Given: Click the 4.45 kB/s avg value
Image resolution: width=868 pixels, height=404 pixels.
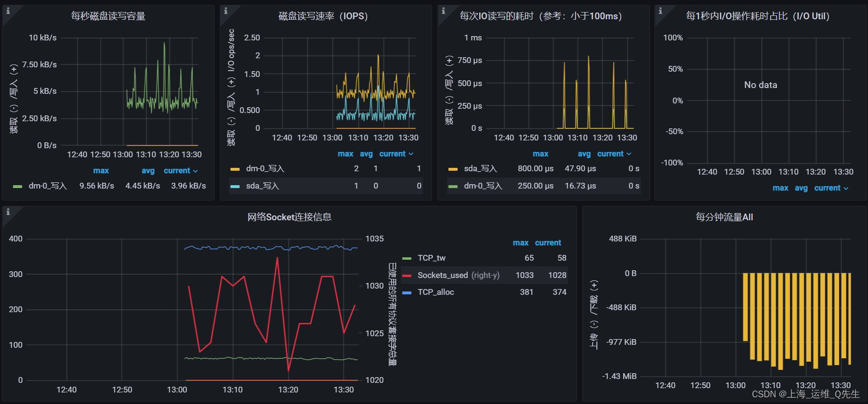Looking at the screenshot, I should (143, 186).
